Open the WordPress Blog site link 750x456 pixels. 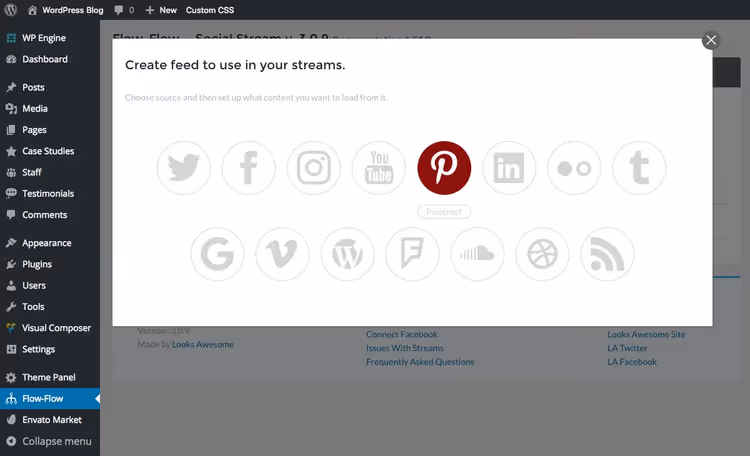coord(66,10)
